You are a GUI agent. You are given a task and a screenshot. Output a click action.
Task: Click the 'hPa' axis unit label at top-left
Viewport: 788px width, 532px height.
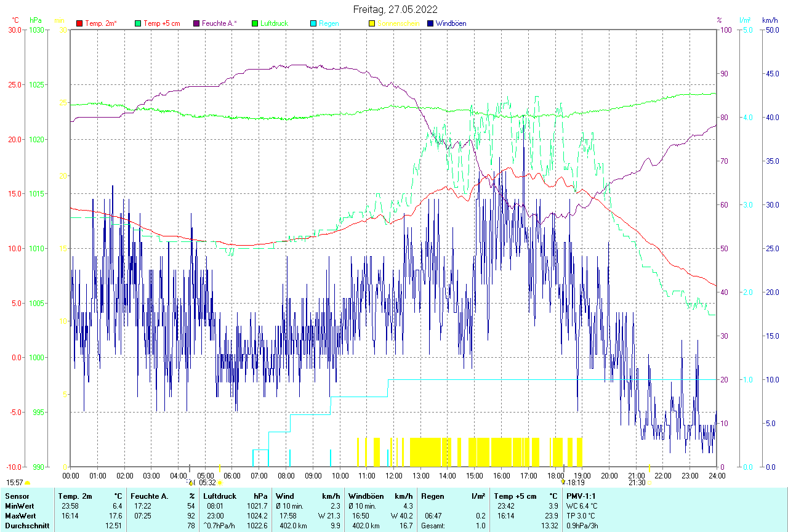36,20
